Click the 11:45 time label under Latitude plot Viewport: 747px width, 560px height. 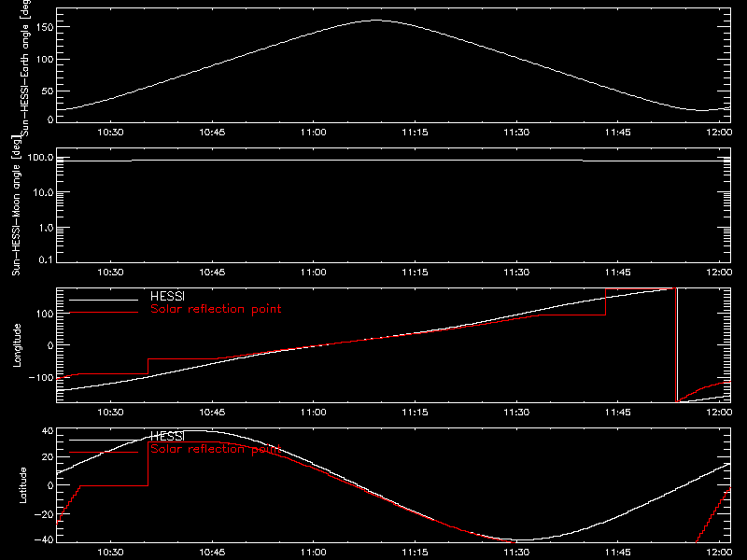(x=618, y=553)
